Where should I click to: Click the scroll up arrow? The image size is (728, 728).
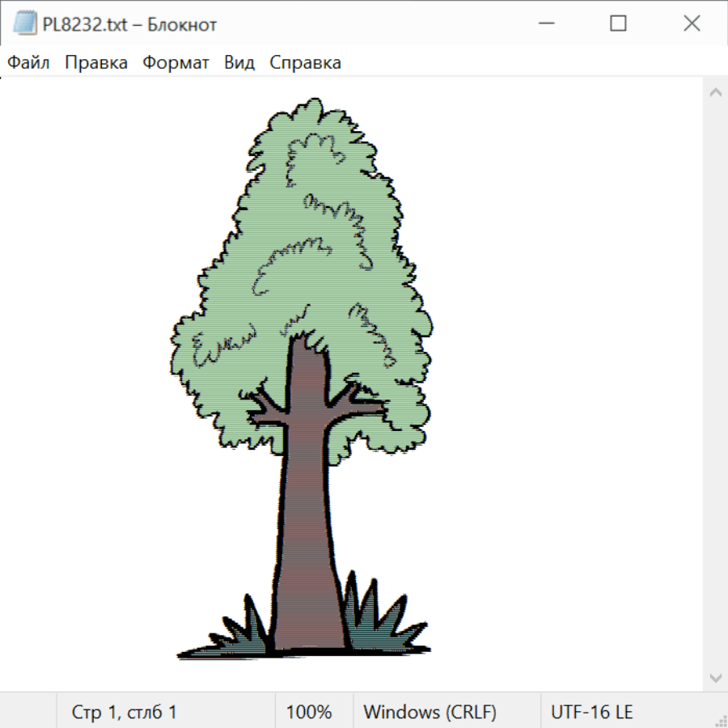pyautogui.click(x=715, y=92)
